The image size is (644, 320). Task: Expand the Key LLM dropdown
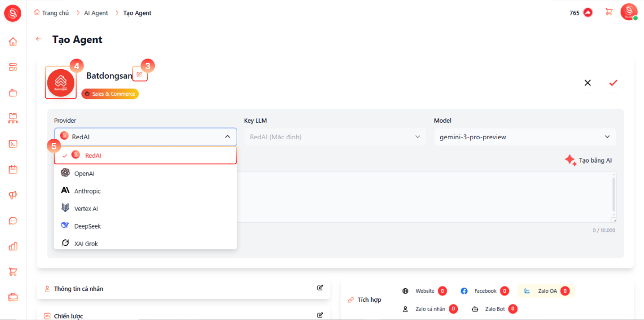(335, 137)
